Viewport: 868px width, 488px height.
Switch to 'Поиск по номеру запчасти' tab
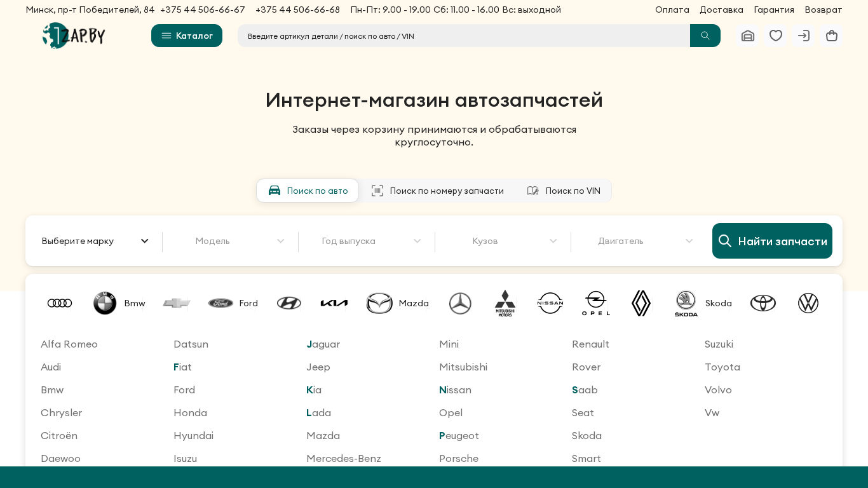pyautogui.click(x=438, y=191)
